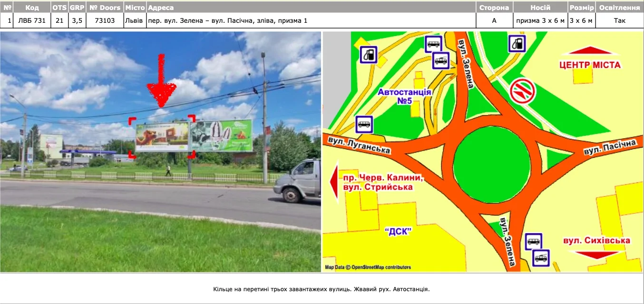644x304 pixels.
Task: Click the highlighted billboard in the photo
Action: coord(162,137)
